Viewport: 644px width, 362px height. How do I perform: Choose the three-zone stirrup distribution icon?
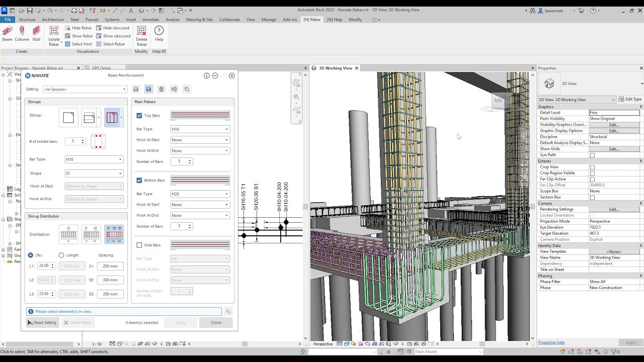tap(114, 234)
